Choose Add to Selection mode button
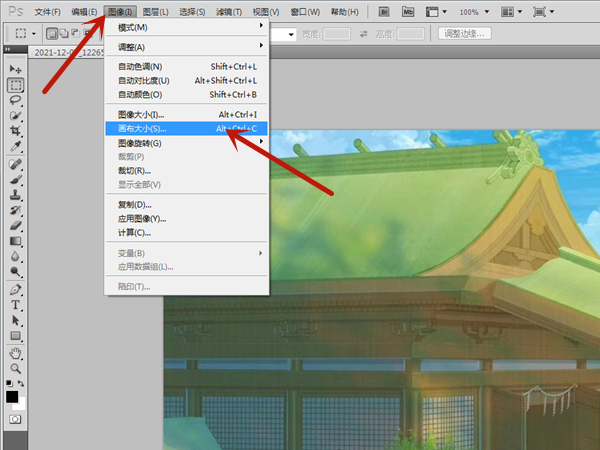 64,34
